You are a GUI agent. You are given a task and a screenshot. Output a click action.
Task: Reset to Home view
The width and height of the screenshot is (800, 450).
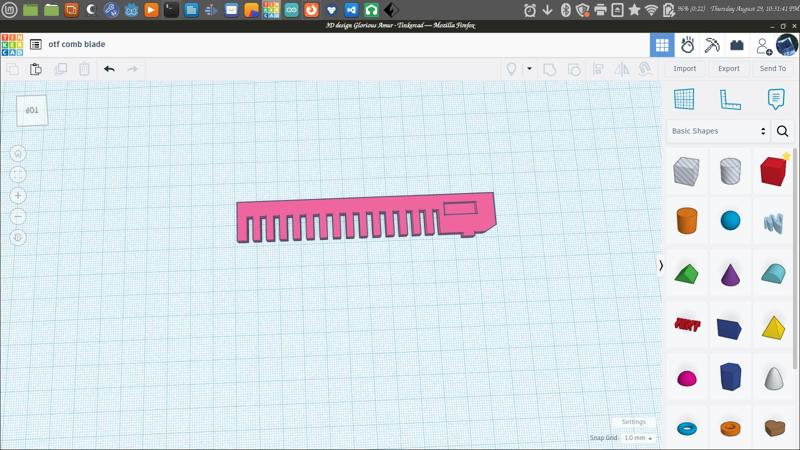tap(18, 154)
